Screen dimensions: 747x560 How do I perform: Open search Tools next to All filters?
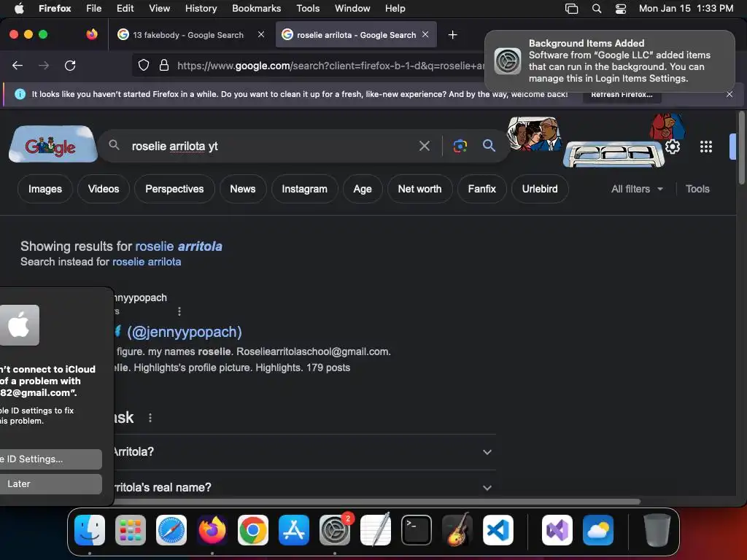coord(697,189)
